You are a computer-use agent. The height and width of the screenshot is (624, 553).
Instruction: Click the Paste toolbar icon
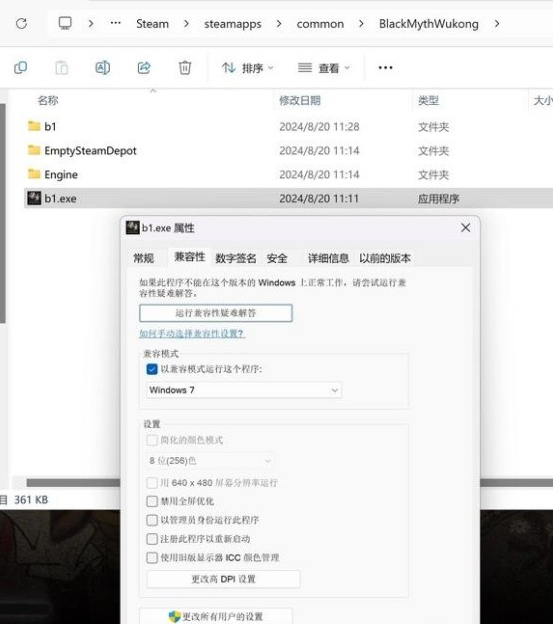pos(62,68)
